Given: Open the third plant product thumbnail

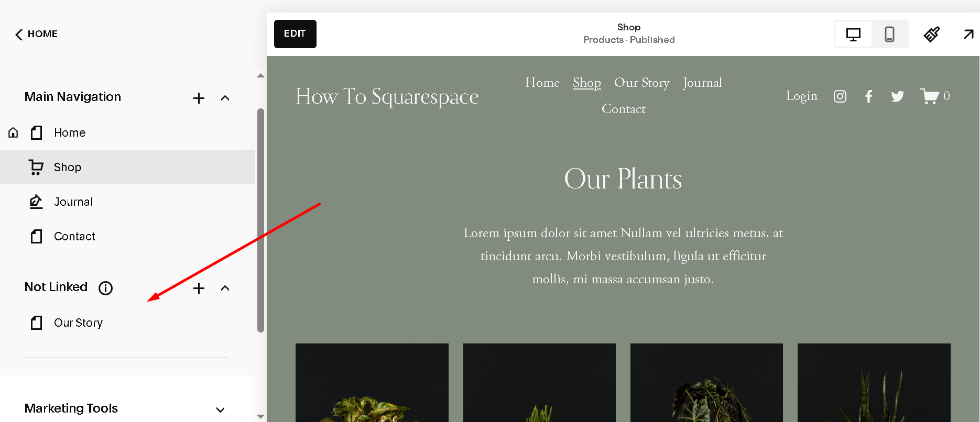Looking at the screenshot, I should coord(706,383).
